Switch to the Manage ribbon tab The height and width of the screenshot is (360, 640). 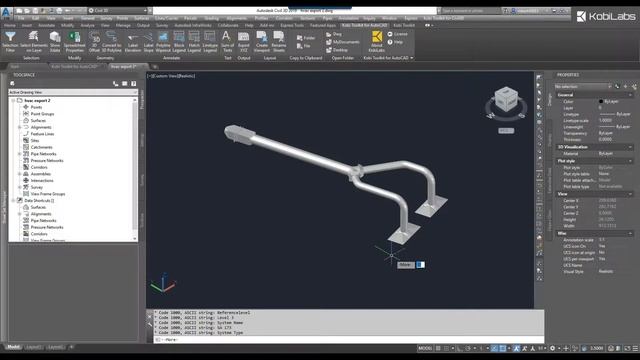[x=123, y=25]
